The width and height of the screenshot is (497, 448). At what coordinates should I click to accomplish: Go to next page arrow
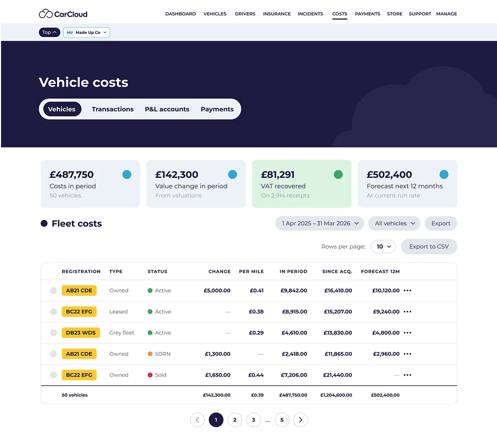[x=301, y=420]
